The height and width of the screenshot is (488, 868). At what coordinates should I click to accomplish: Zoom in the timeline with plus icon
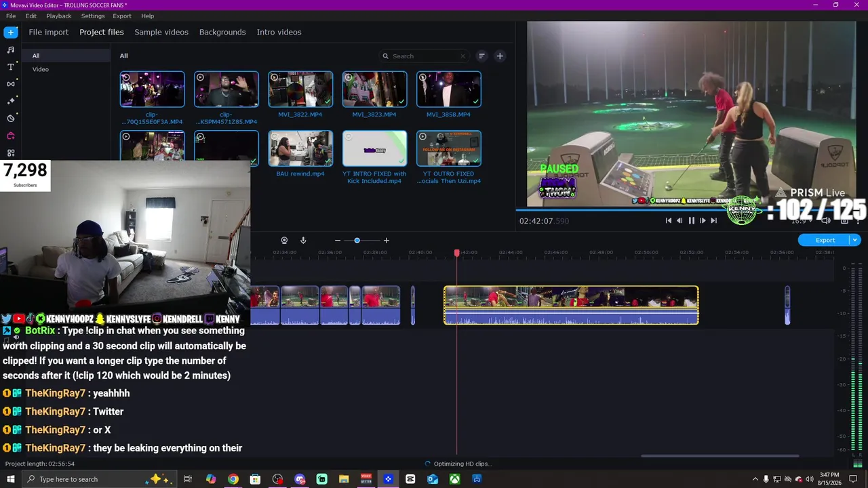[387, 241]
